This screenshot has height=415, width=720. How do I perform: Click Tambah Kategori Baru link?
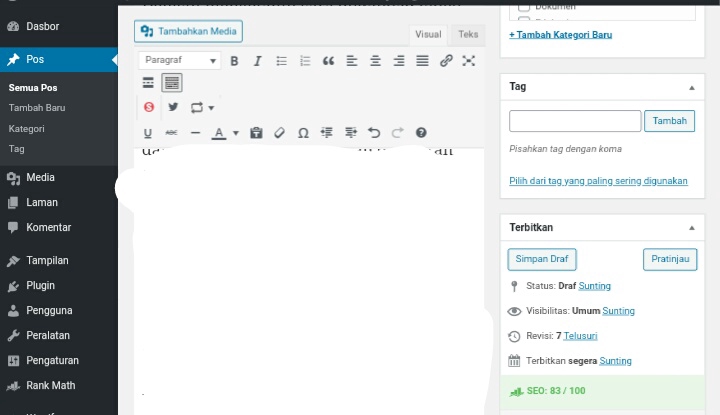(560, 35)
